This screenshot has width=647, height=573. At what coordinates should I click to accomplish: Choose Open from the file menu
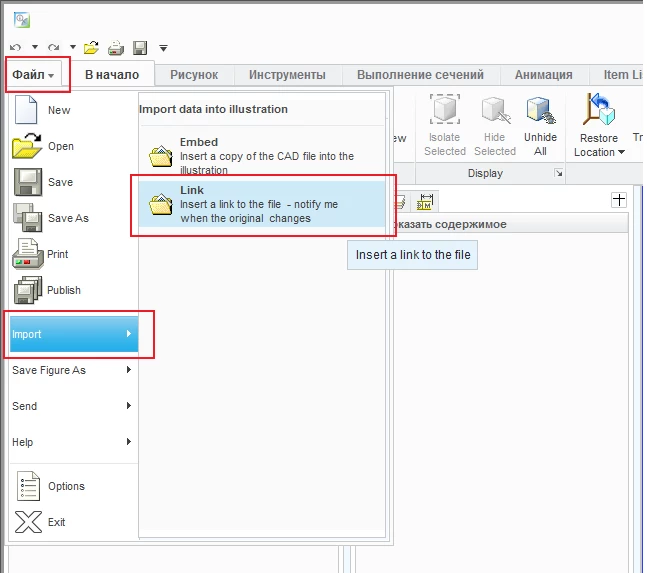73,146
